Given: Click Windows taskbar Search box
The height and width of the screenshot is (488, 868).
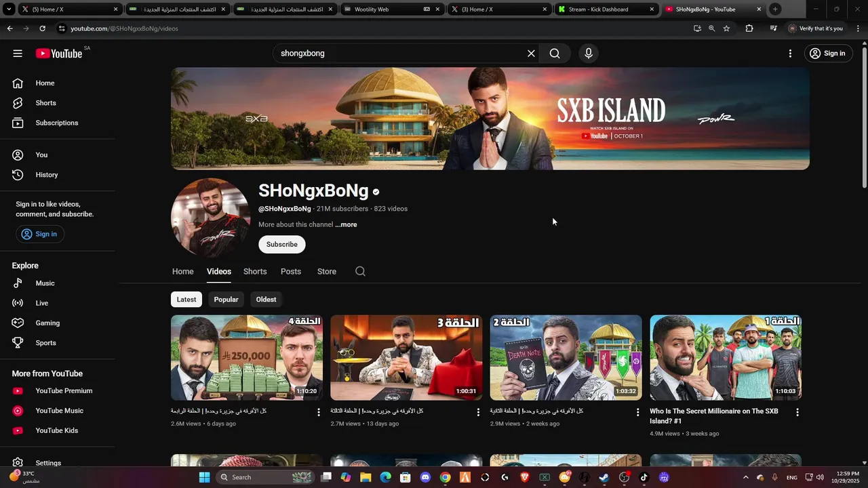Looking at the screenshot, I should [266, 477].
